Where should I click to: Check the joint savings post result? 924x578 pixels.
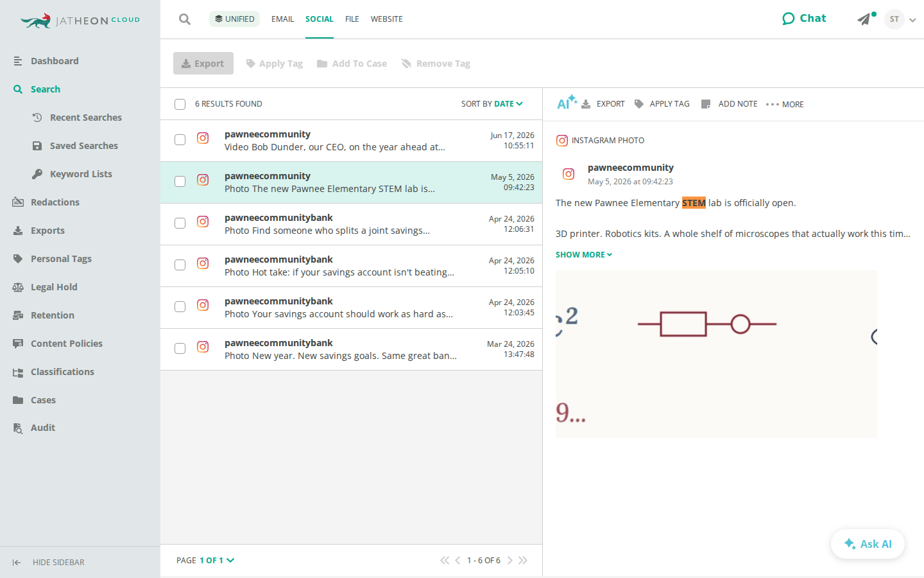click(180, 223)
